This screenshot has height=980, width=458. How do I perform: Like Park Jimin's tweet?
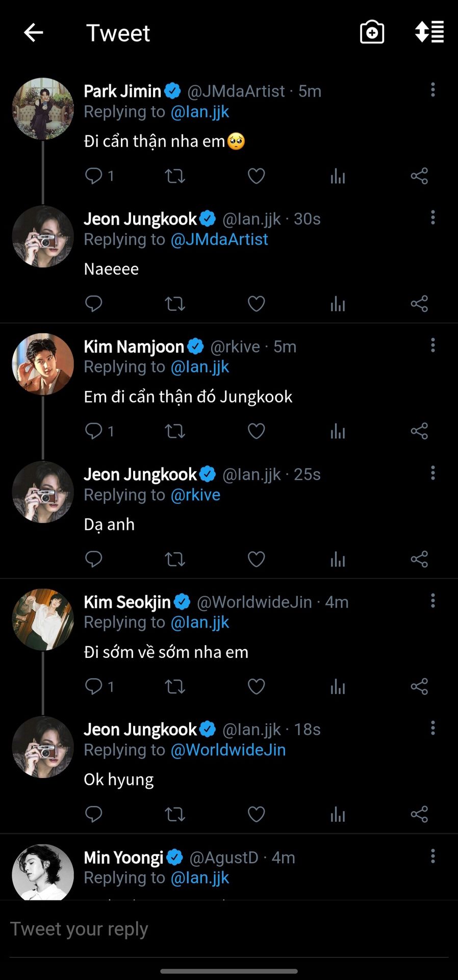click(x=256, y=176)
